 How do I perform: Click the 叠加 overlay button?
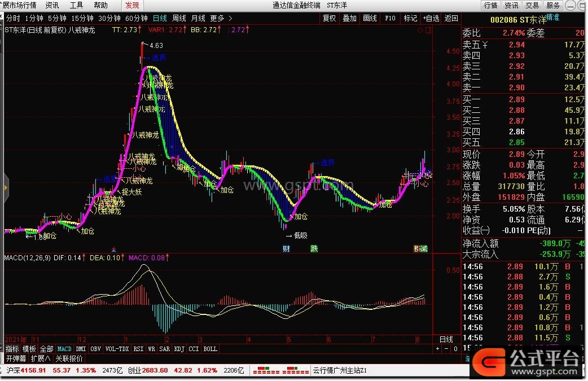(349, 18)
